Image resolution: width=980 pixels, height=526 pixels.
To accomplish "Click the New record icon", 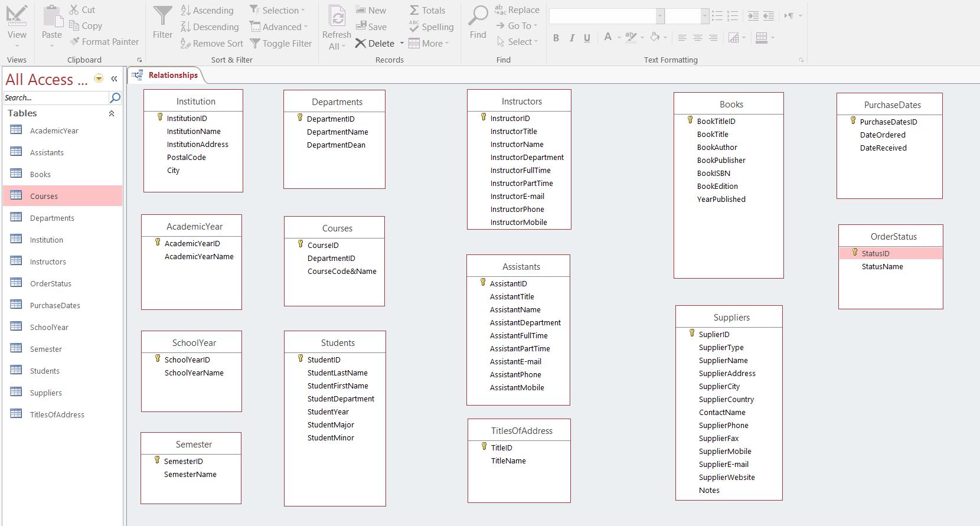I will pyautogui.click(x=361, y=9).
